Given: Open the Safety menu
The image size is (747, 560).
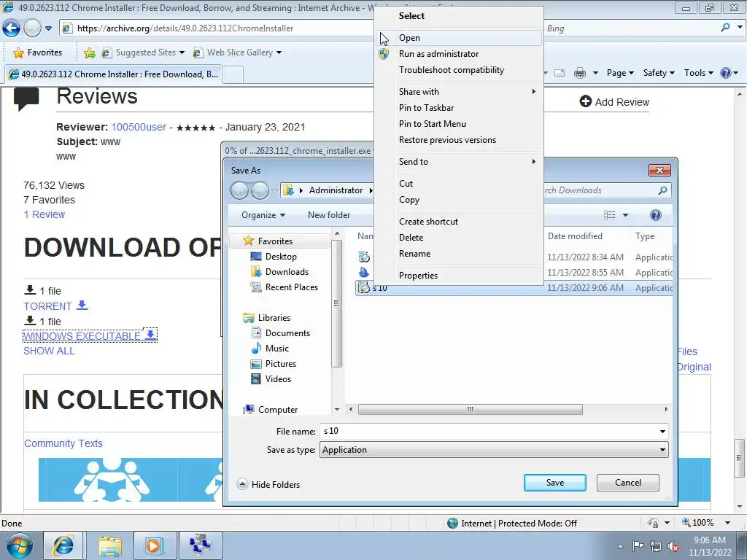Looking at the screenshot, I should pos(659,73).
